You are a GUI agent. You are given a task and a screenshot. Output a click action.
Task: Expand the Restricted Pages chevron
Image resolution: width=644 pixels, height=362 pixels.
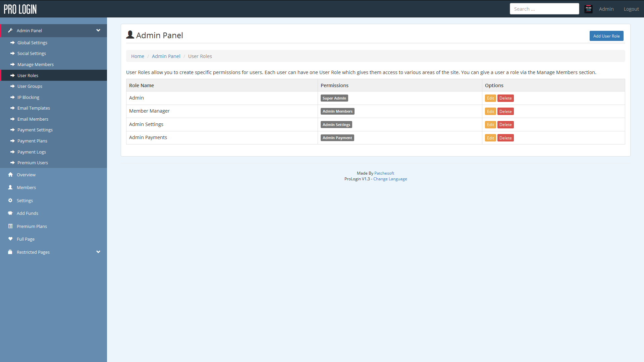click(x=98, y=252)
